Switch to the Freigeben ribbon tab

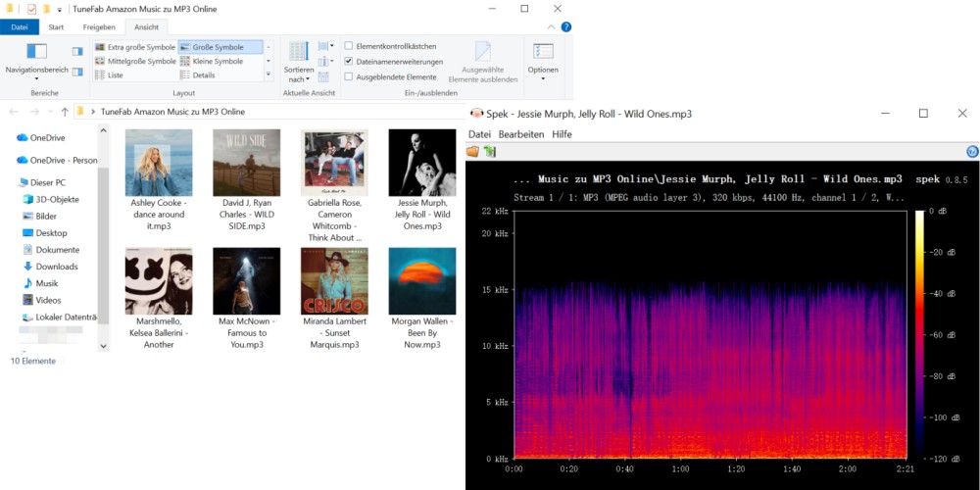[99, 26]
